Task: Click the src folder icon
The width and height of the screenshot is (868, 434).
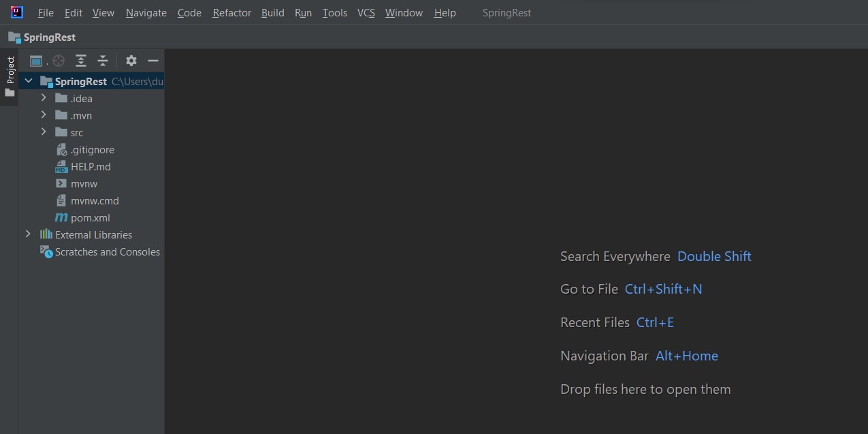Action: pyautogui.click(x=61, y=132)
